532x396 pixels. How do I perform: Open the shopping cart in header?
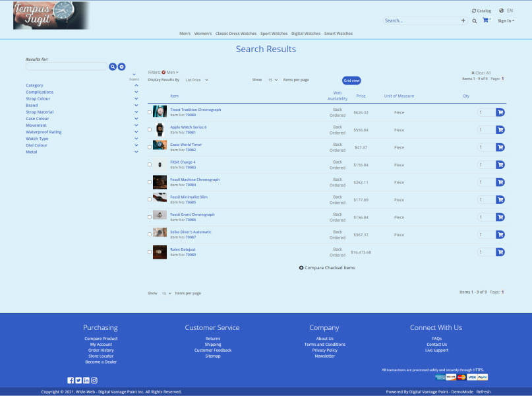486,20
